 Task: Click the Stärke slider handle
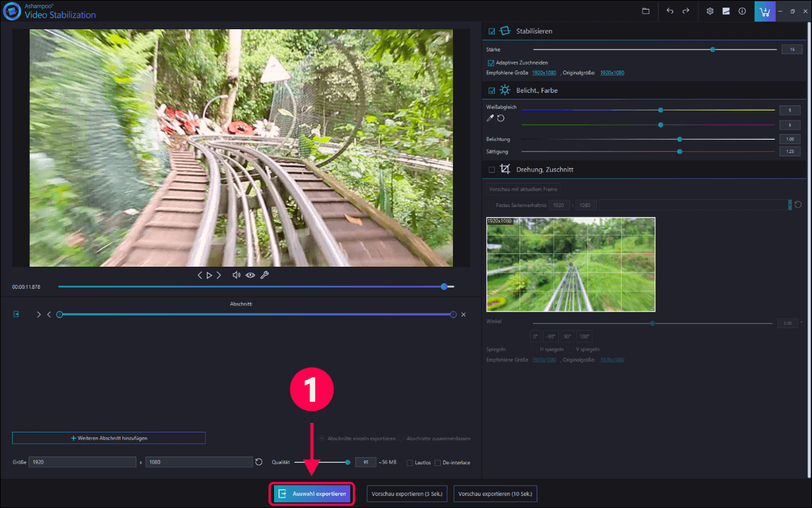pyautogui.click(x=713, y=49)
